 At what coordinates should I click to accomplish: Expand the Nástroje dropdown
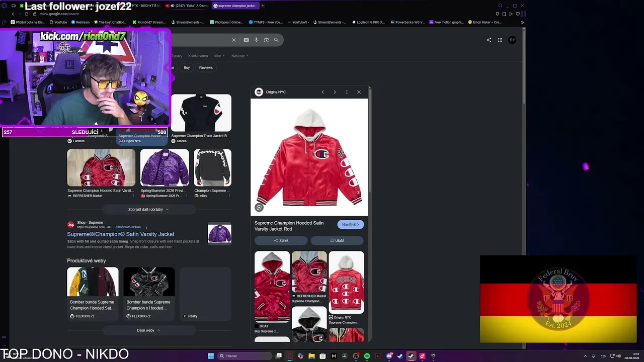tap(239, 56)
